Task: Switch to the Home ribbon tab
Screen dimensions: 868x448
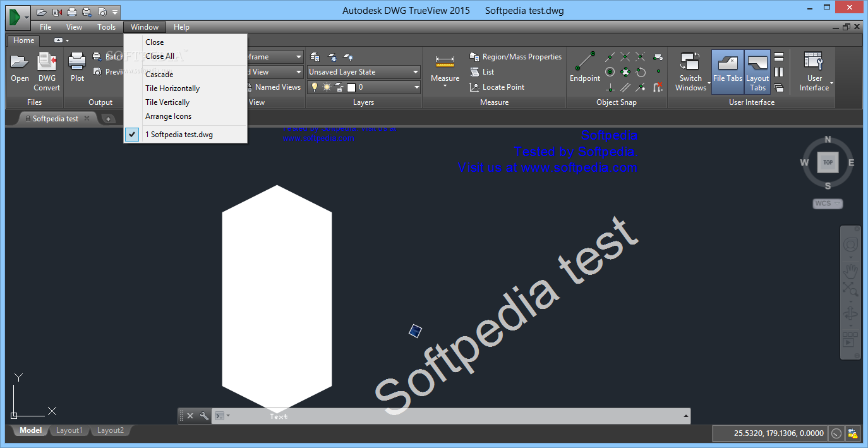Action: tap(23, 40)
